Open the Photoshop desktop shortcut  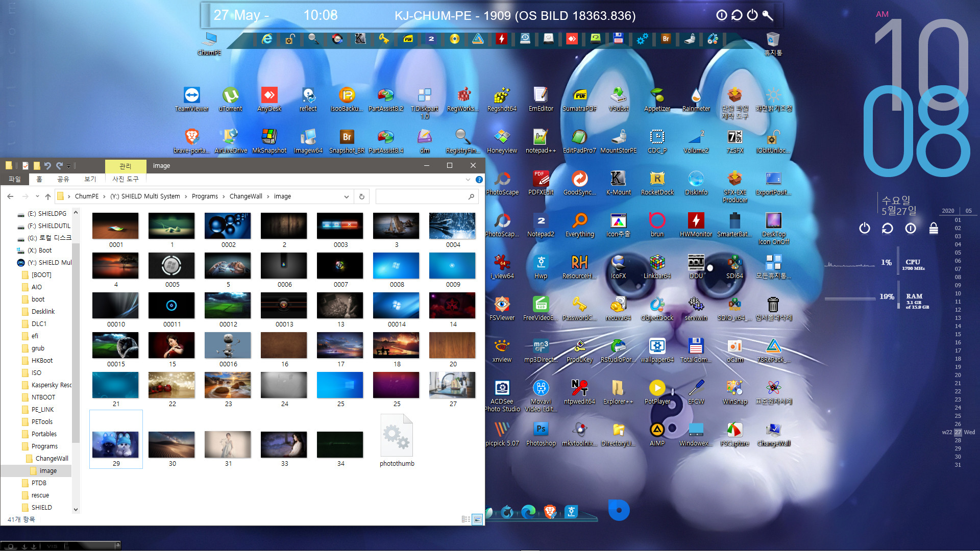[541, 434]
